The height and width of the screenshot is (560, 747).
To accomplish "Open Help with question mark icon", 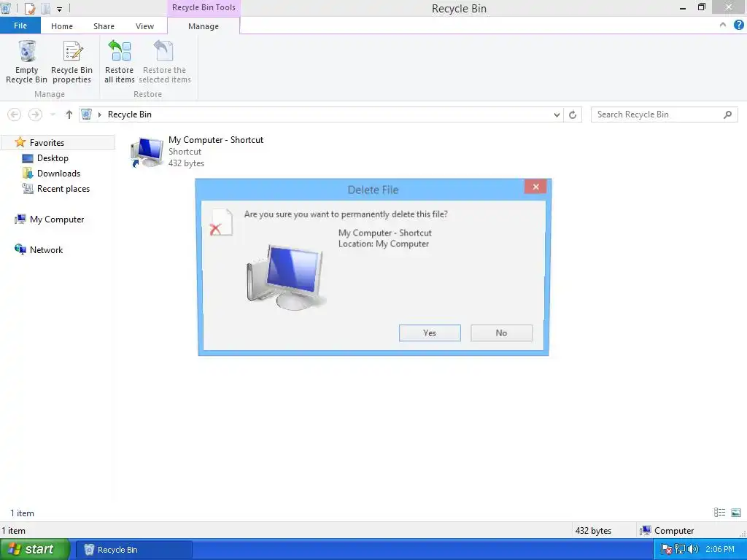I will pos(738,25).
